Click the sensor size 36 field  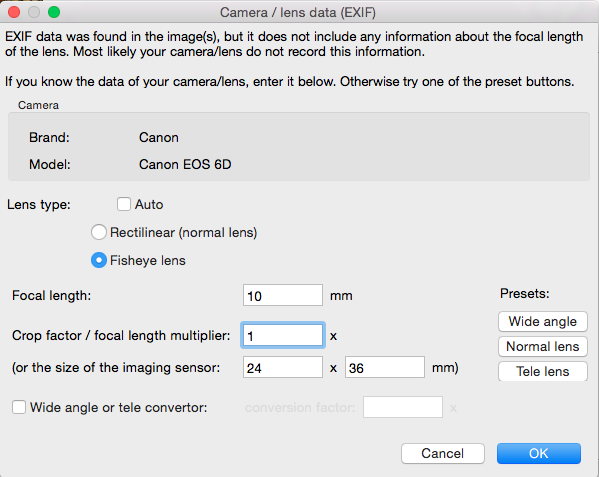(x=385, y=367)
